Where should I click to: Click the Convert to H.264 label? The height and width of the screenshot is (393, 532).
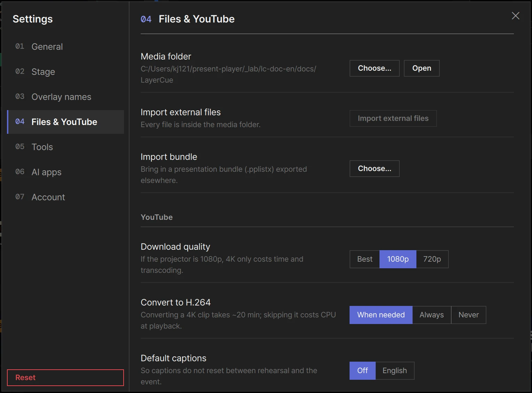[x=175, y=302]
